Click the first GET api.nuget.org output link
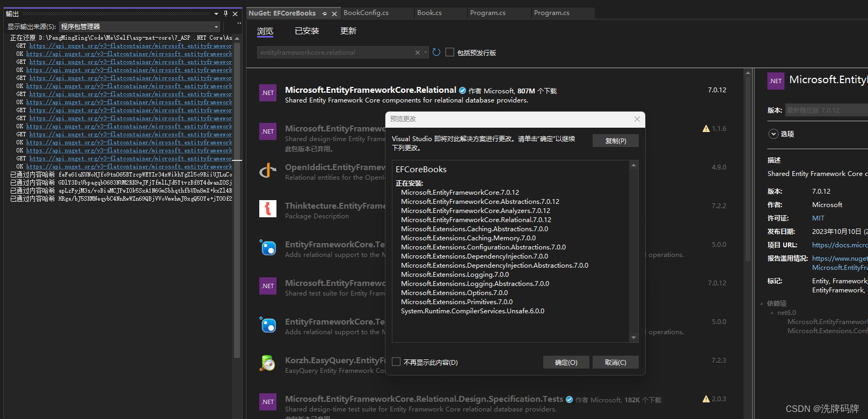This screenshot has height=419, width=868. pos(130,46)
